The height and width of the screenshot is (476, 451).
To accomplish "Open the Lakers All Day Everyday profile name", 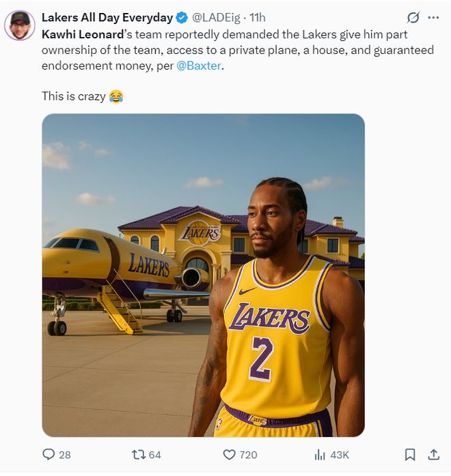I will click(107, 18).
